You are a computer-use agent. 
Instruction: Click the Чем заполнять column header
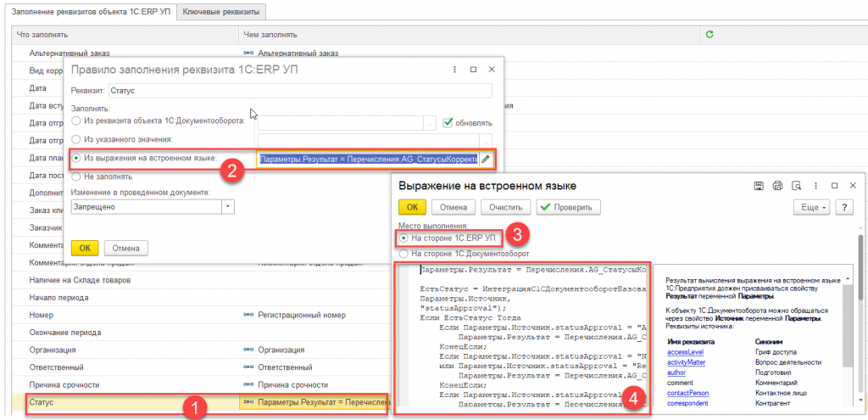(469, 34)
